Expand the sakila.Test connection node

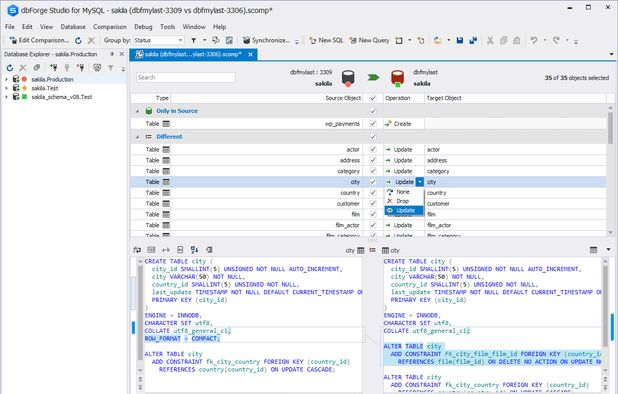[x=6, y=88]
